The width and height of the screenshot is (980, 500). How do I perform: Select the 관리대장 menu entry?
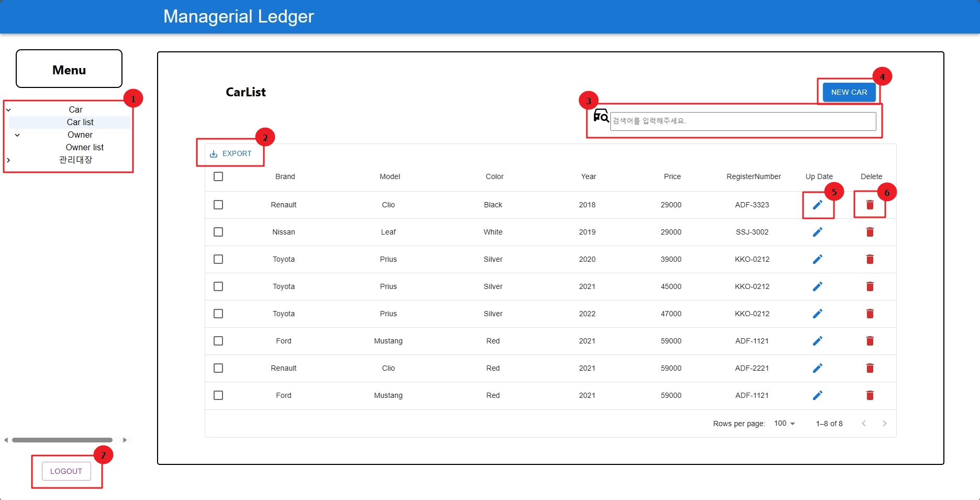pos(76,160)
